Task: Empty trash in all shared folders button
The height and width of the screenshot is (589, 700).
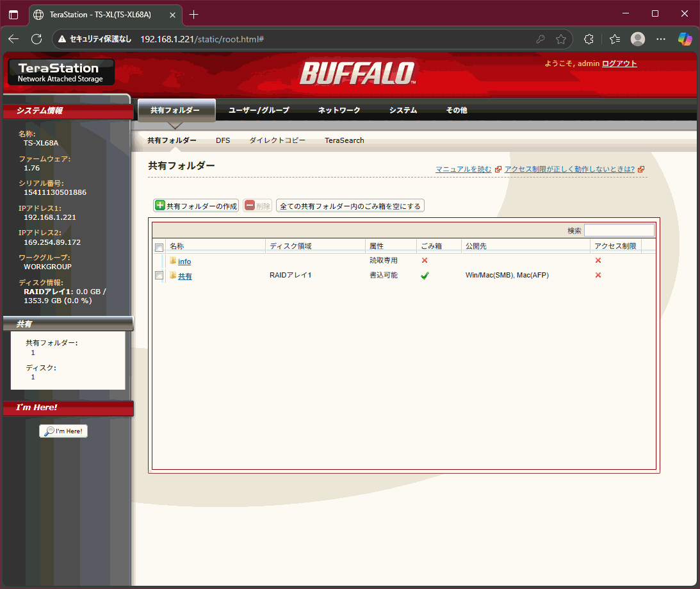Action: [350, 206]
